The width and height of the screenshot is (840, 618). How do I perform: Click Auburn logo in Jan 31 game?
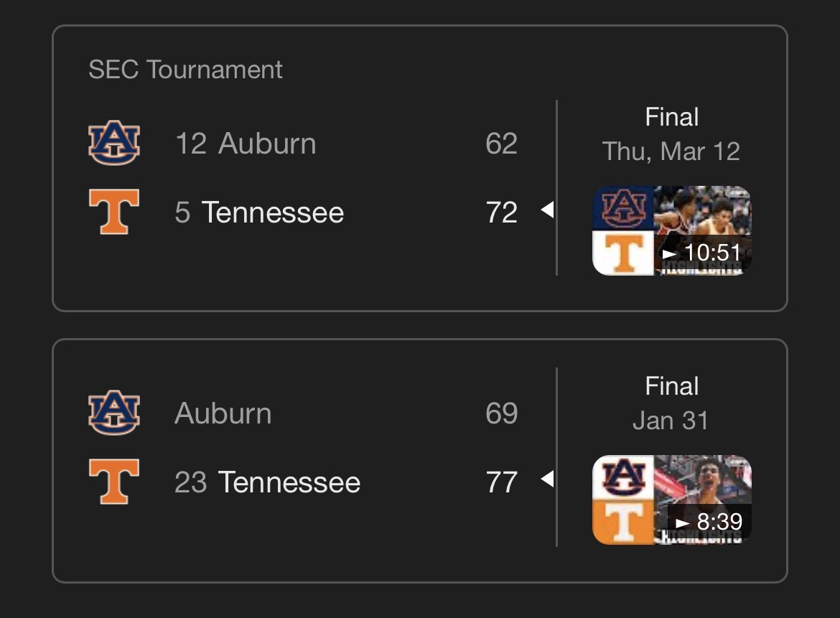[x=114, y=413]
